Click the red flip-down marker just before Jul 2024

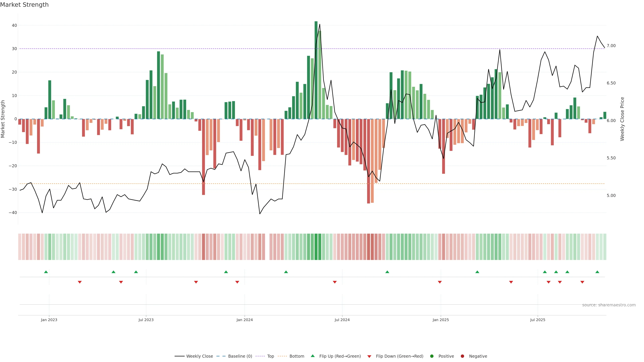[x=335, y=282]
